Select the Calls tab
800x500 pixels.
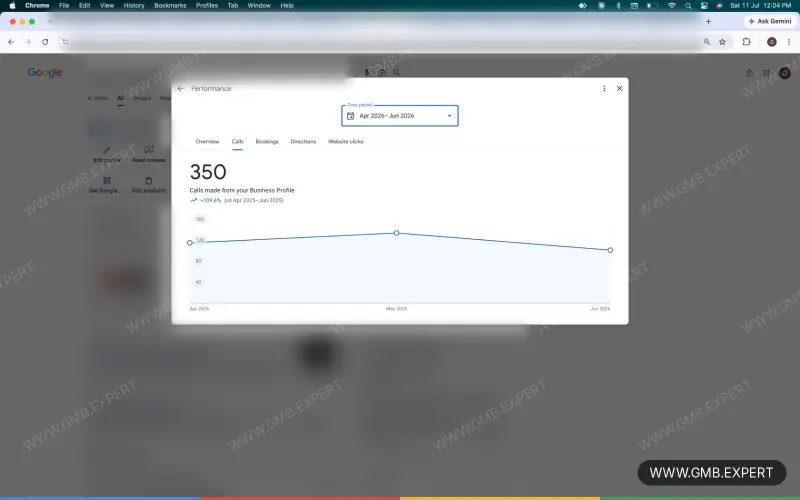[x=237, y=141]
